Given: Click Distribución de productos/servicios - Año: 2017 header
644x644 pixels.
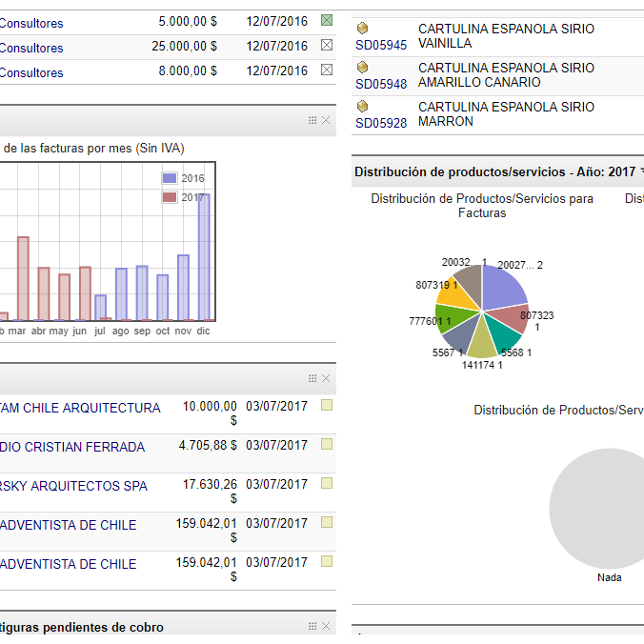Looking at the screenshot, I should [x=495, y=171].
